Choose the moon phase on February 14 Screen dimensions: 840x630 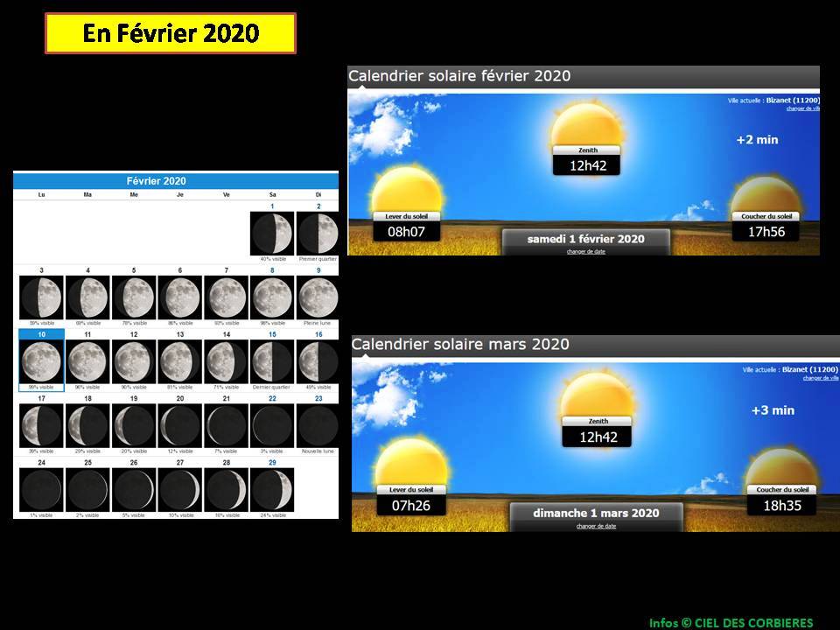coord(226,361)
